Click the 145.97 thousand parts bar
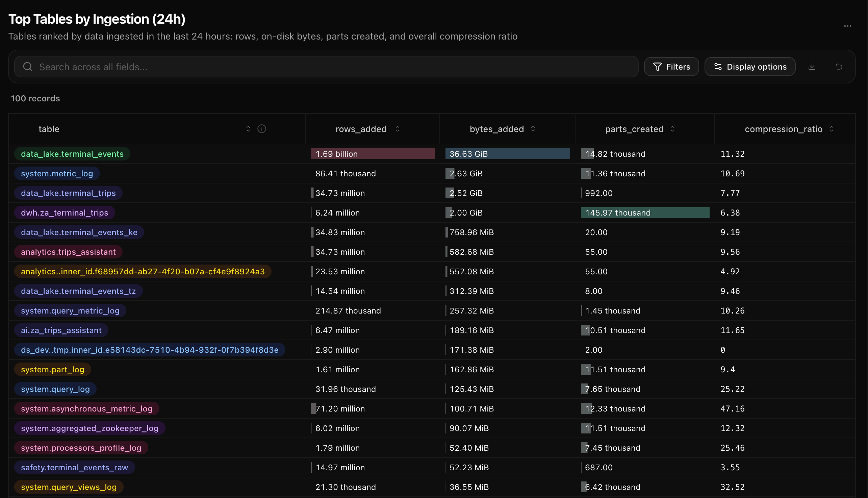 click(645, 213)
